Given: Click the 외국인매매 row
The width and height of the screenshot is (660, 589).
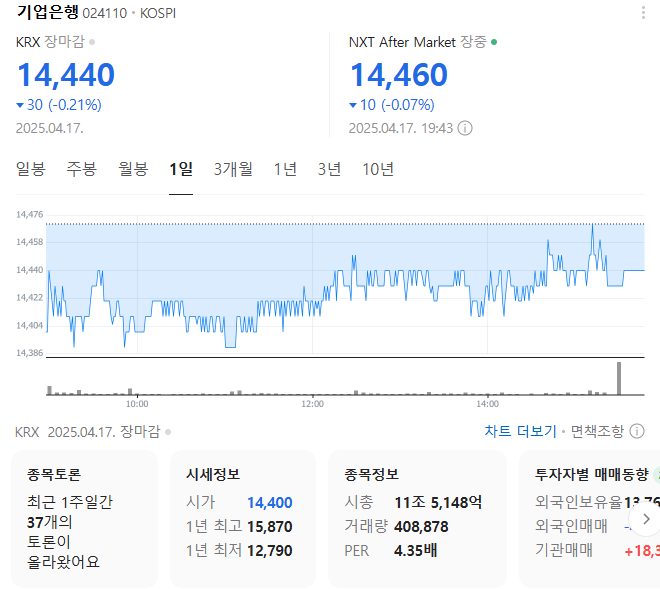Looking at the screenshot, I should pyautogui.click(x=597, y=526).
